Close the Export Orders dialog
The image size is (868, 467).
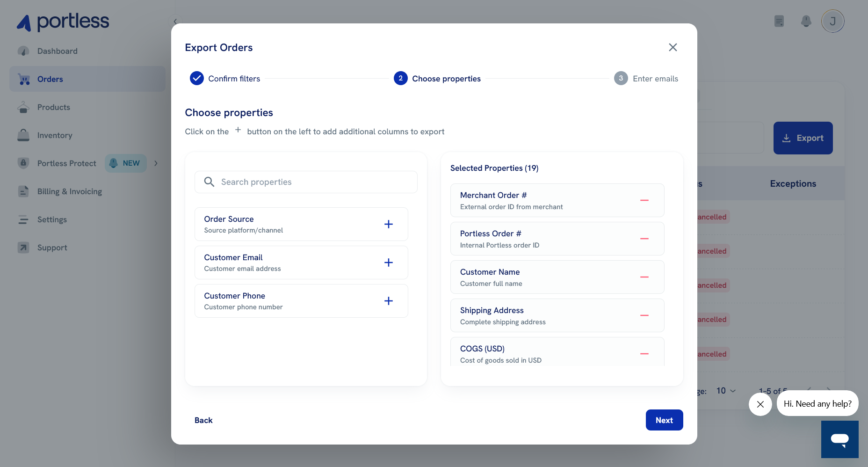(673, 47)
